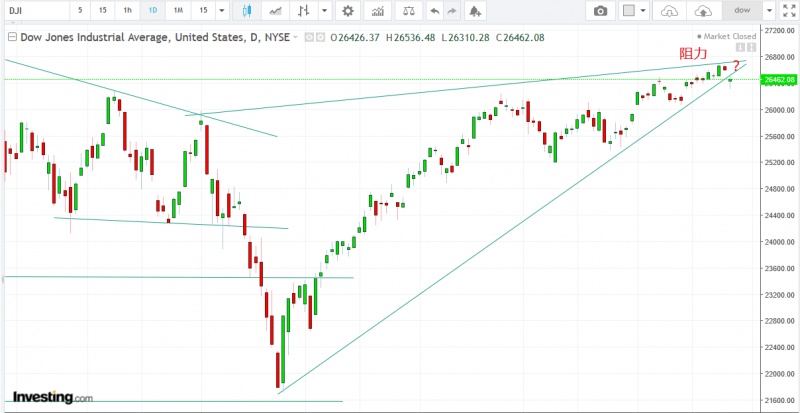Click the green 26462.08 price label
The image size is (800, 413).
[x=777, y=79]
